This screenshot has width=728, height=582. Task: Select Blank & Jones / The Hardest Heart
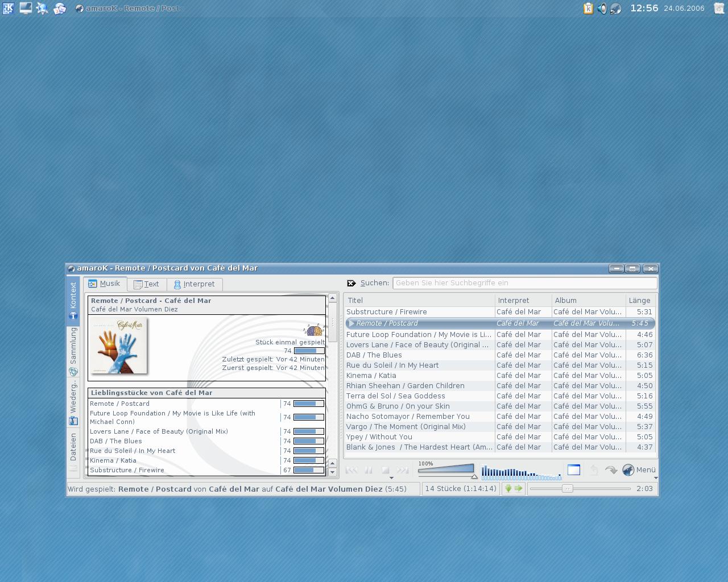(x=500, y=447)
